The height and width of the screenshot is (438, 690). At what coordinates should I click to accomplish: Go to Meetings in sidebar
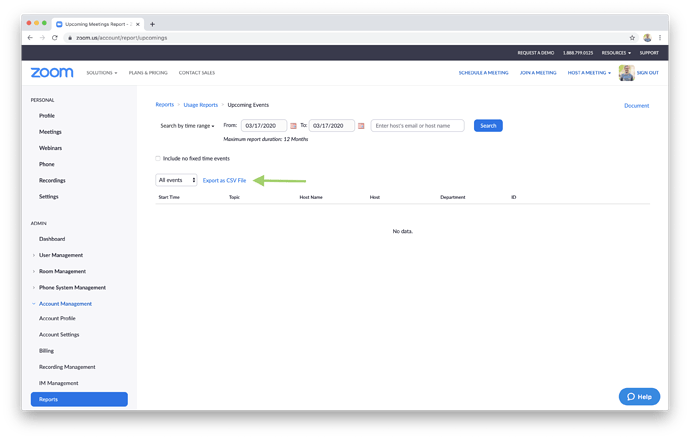coord(50,132)
